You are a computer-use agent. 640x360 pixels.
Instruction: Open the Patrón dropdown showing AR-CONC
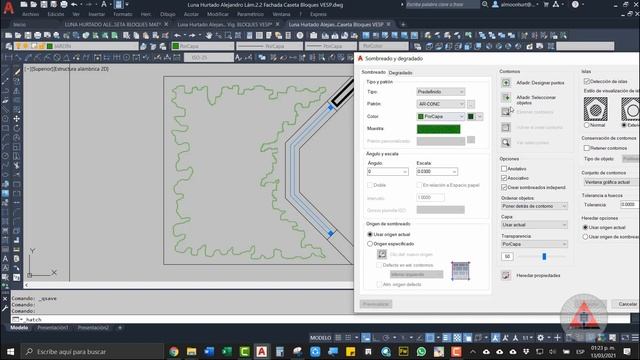[440, 104]
